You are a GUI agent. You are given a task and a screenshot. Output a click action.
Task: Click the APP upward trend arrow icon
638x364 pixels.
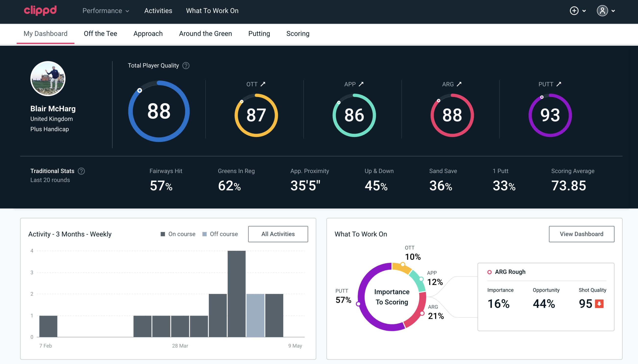point(362,84)
